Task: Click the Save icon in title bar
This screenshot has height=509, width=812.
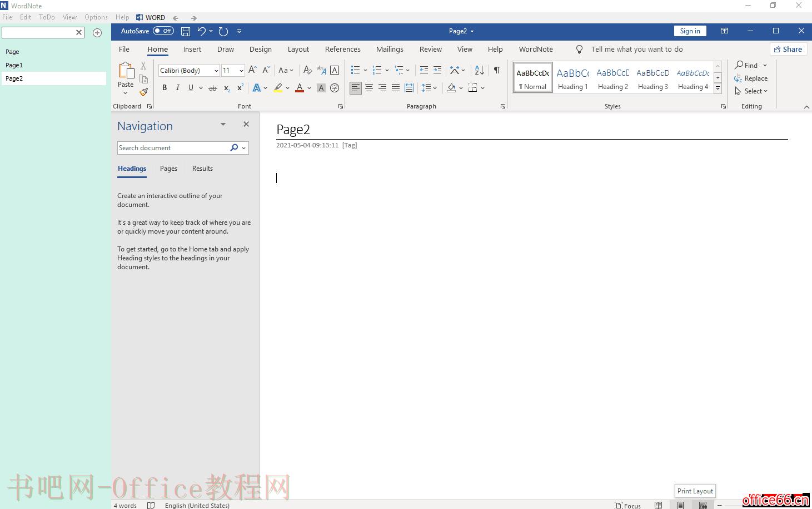Action: pos(186,31)
